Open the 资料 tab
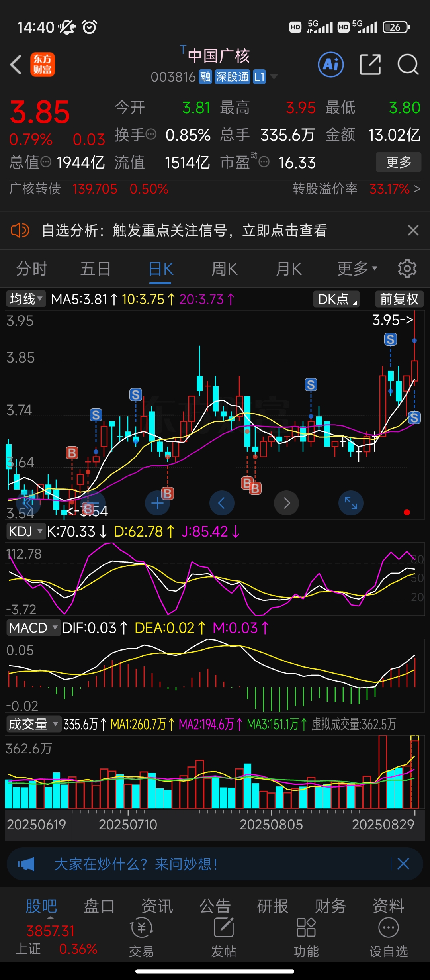The height and width of the screenshot is (980, 430). (389, 906)
